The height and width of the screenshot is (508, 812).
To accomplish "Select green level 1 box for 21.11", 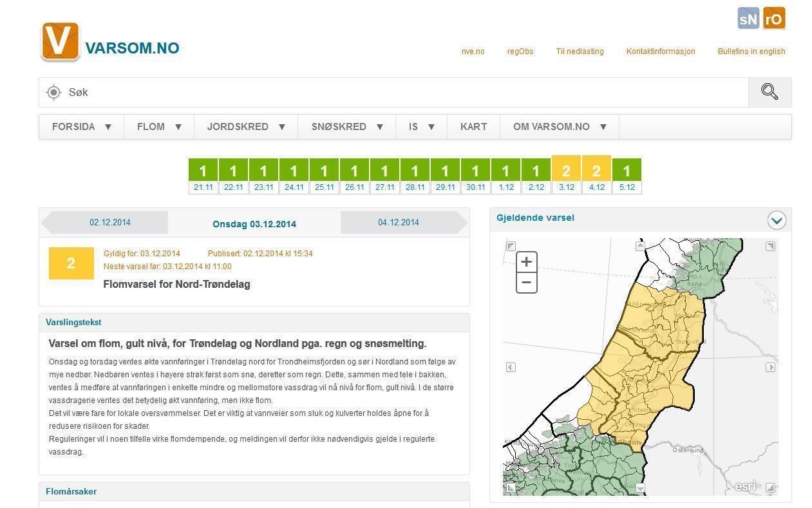I will pos(203,171).
